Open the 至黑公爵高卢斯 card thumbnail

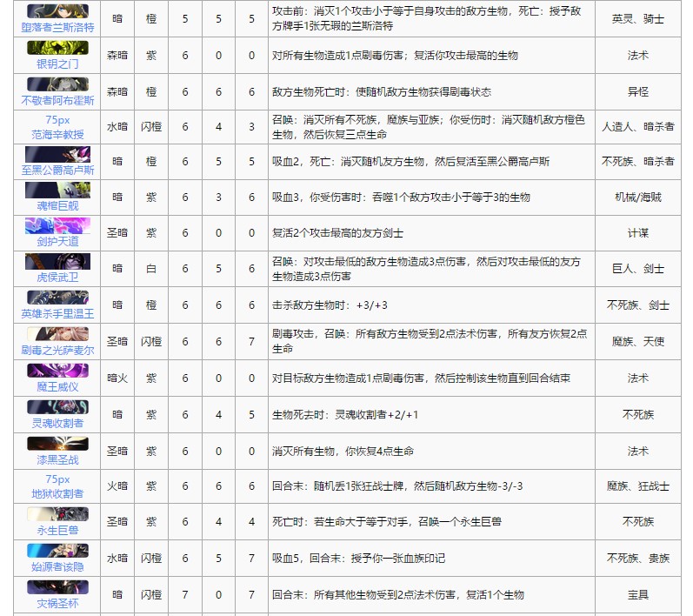click(57, 155)
